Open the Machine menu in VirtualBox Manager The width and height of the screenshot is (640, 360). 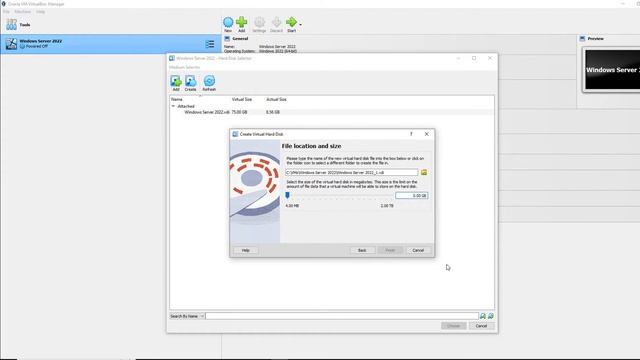tap(22, 11)
